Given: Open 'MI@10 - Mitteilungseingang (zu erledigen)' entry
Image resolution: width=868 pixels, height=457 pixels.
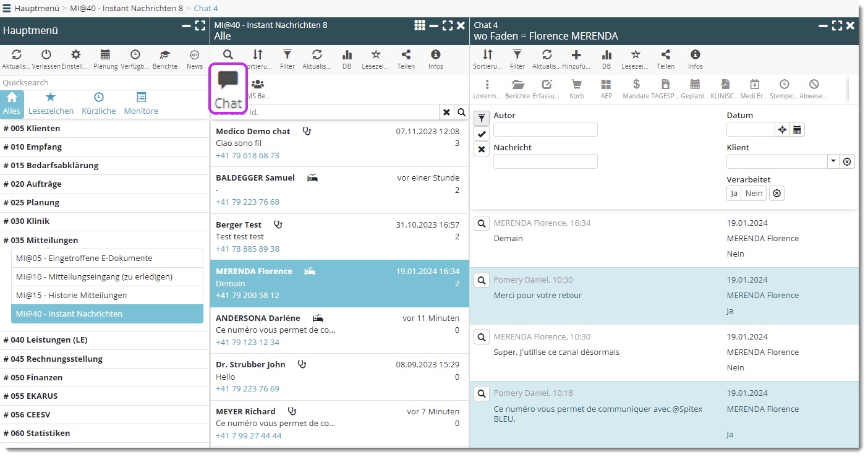Looking at the screenshot, I should (94, 277).
